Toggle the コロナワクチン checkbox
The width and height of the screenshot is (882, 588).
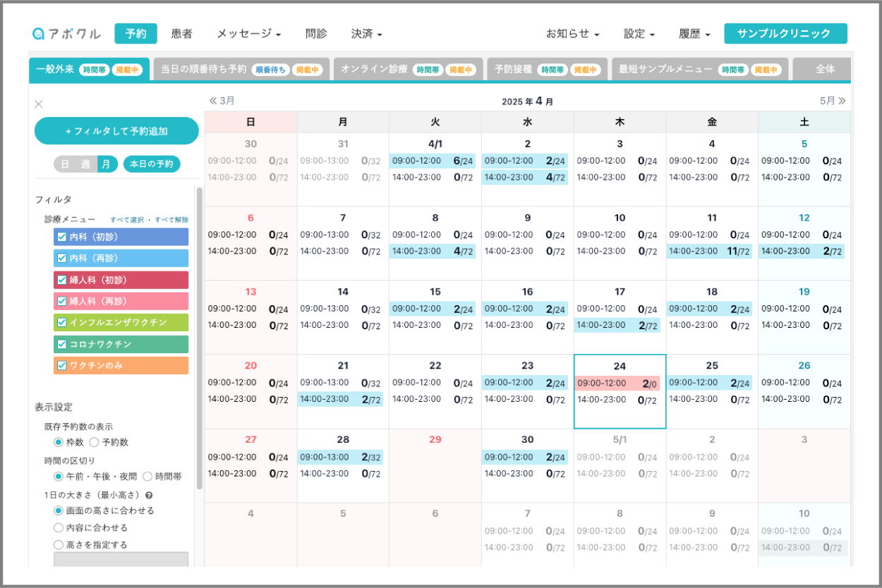tap(62, 345)
